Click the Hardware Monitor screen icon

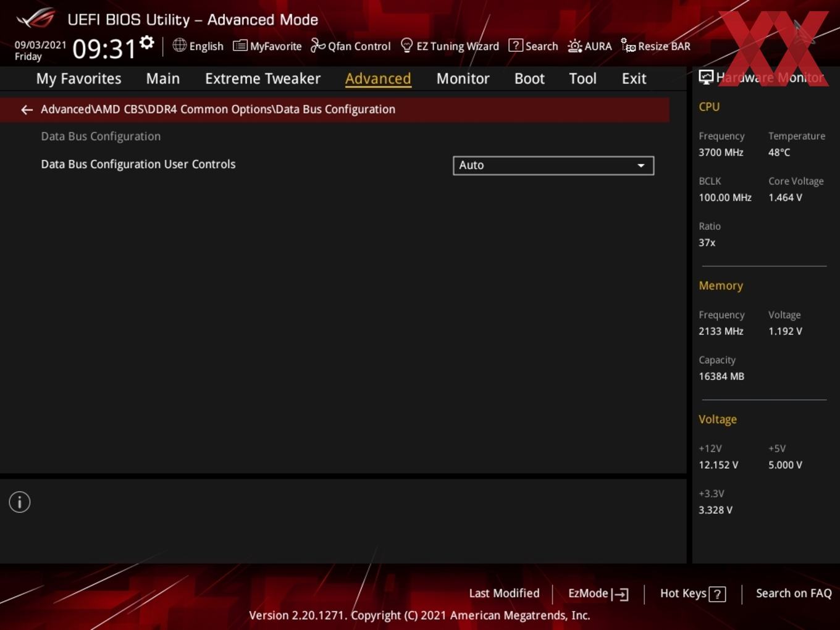(x=706, y=77)
